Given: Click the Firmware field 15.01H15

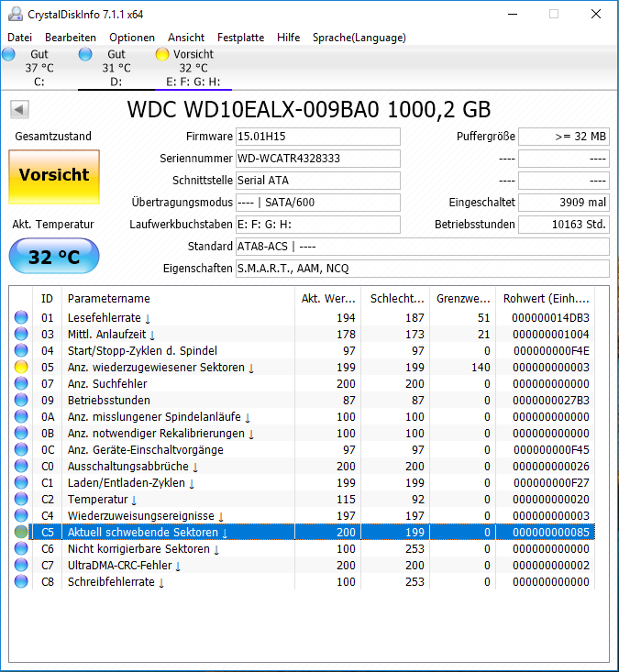Looking at the screenshot, I should (318, 137).
